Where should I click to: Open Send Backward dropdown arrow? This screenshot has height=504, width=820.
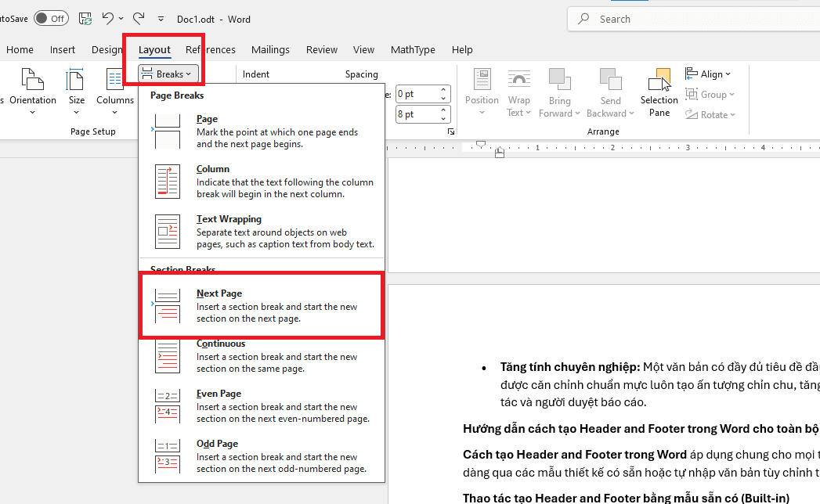pyautogui.click(x=632, y=113)
